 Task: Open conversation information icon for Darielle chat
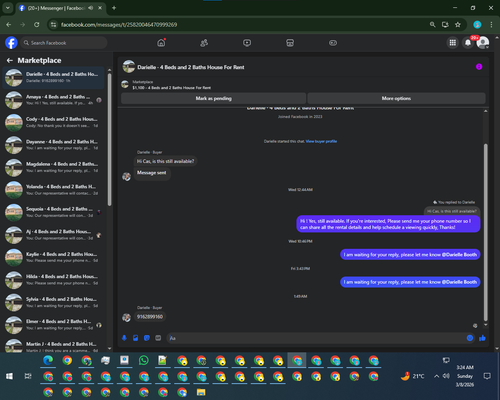tap(479, 67)
